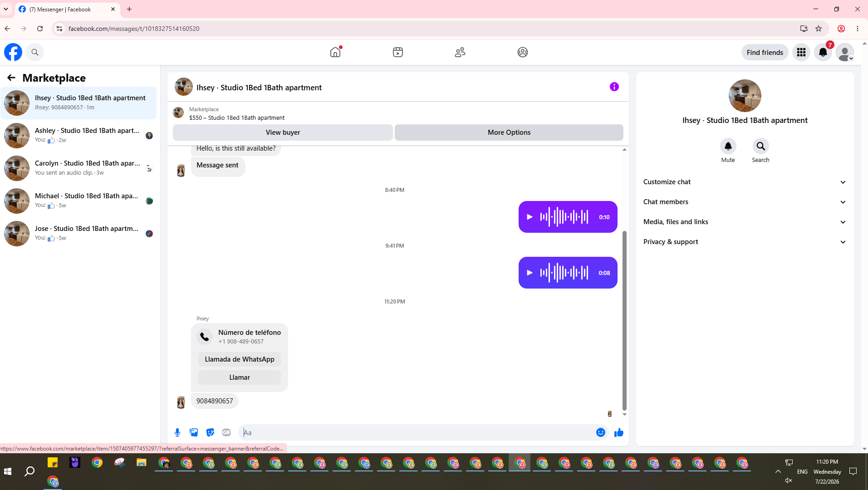This screenshot has height=490, width=868.
Task: Go to the Home feed icon
Action: point(335,52)
